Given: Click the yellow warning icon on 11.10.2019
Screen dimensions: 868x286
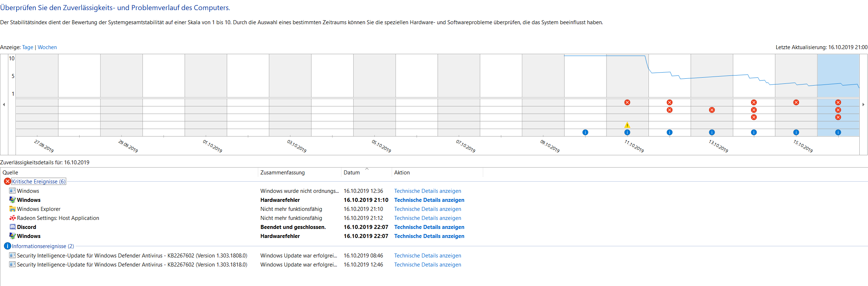Looking at the screenshot, I should point(627,125).
